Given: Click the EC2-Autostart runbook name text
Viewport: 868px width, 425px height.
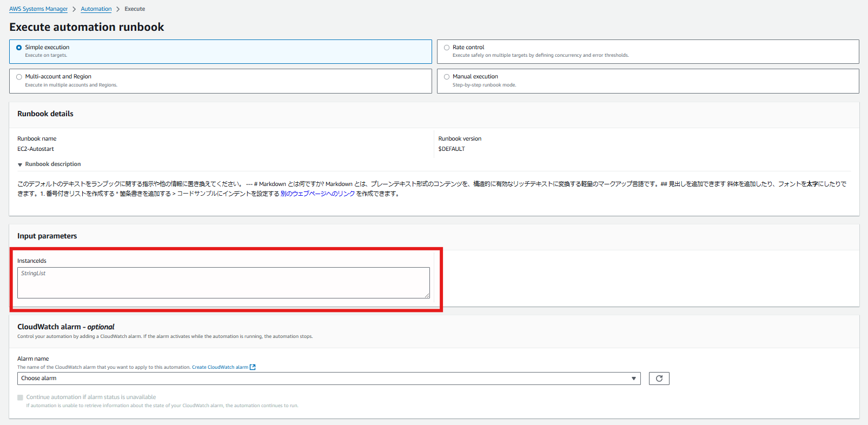Looking at the screenshot, I should click(x=36, y=149).
